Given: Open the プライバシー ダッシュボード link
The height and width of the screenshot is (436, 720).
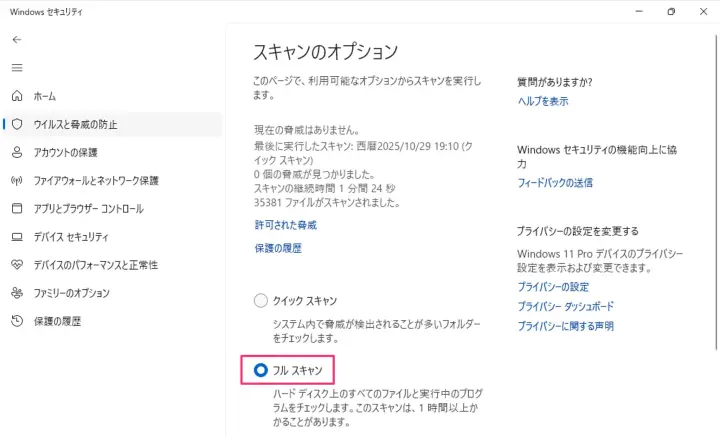Looking at the screenshot, I should [565, 306].
